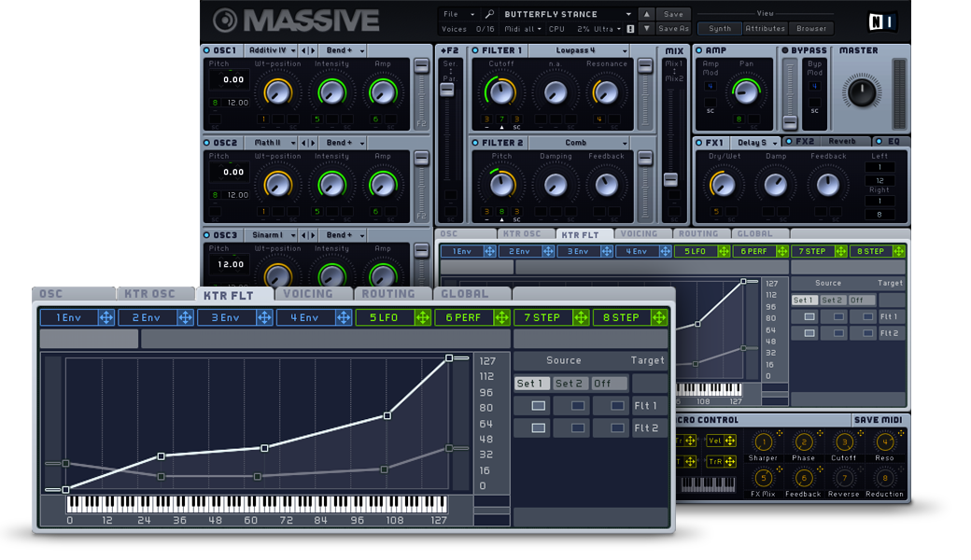Open the Browser view
971x560 pixels.
tap(811, 28)
